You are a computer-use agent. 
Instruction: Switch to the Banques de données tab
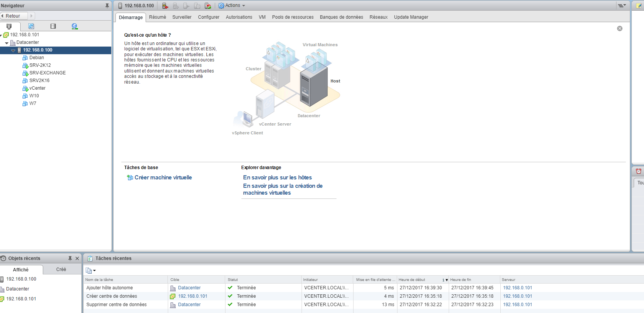click(x=341, y=17)
